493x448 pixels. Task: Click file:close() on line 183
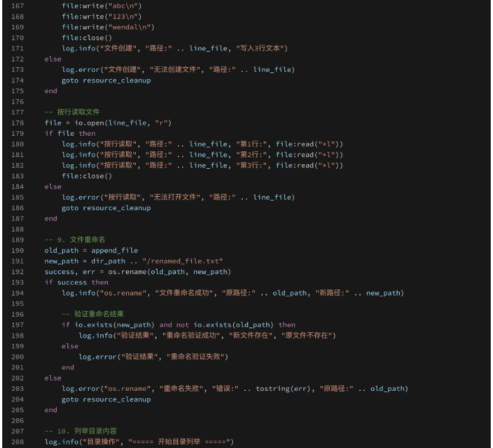(x=87, y=176)
